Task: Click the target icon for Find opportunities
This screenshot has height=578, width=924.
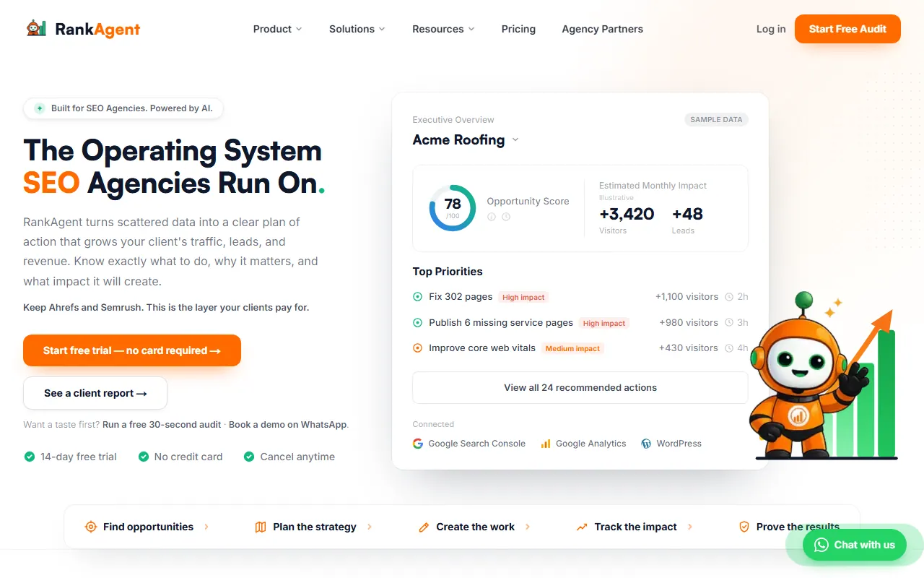Action: point(91,527)
